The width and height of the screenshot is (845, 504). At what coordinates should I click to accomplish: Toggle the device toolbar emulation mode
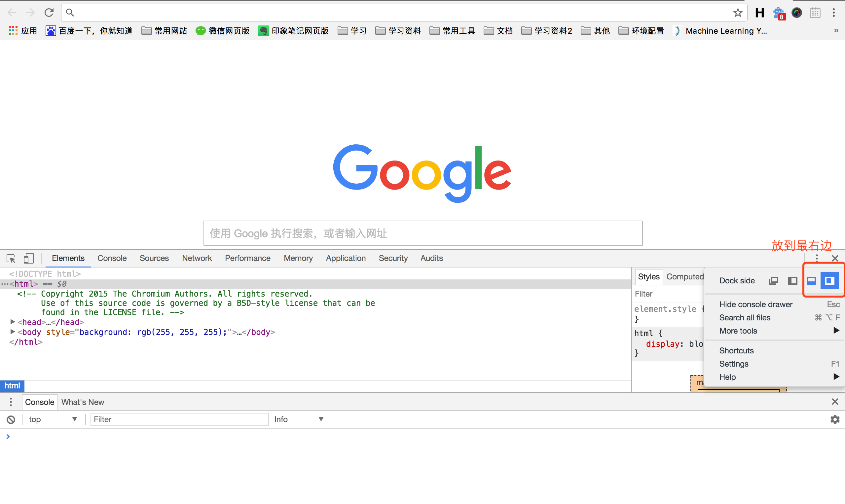tap(28, 259)
